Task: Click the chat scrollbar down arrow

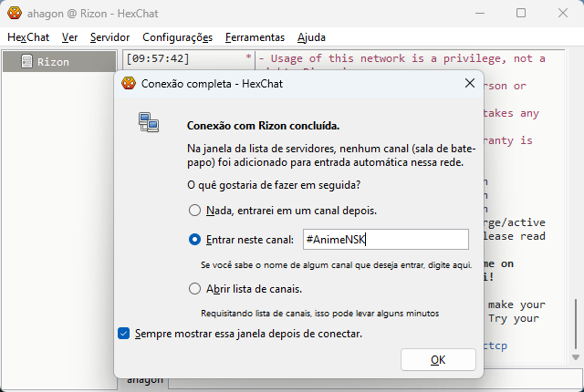Action: 576,357
